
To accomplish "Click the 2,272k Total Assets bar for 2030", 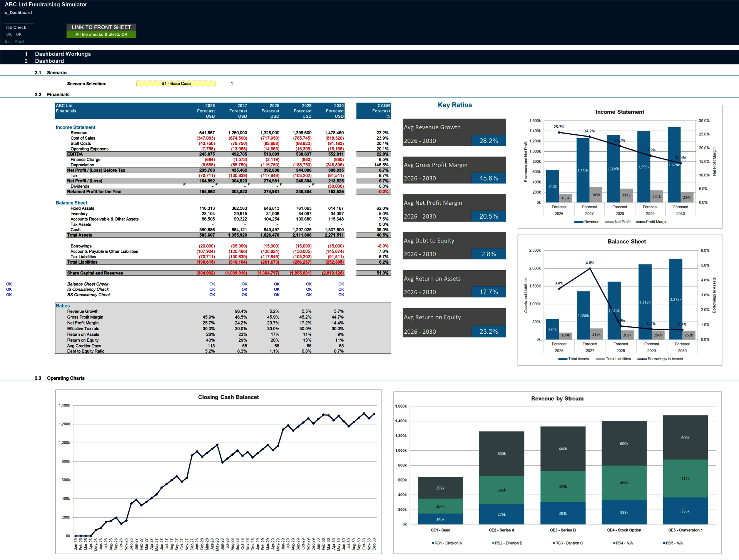I will 675,299.
